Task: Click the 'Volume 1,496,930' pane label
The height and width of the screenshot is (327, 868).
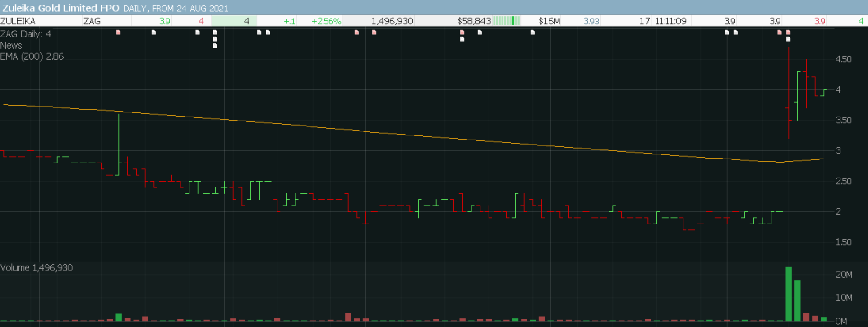Action: [36, 267]
